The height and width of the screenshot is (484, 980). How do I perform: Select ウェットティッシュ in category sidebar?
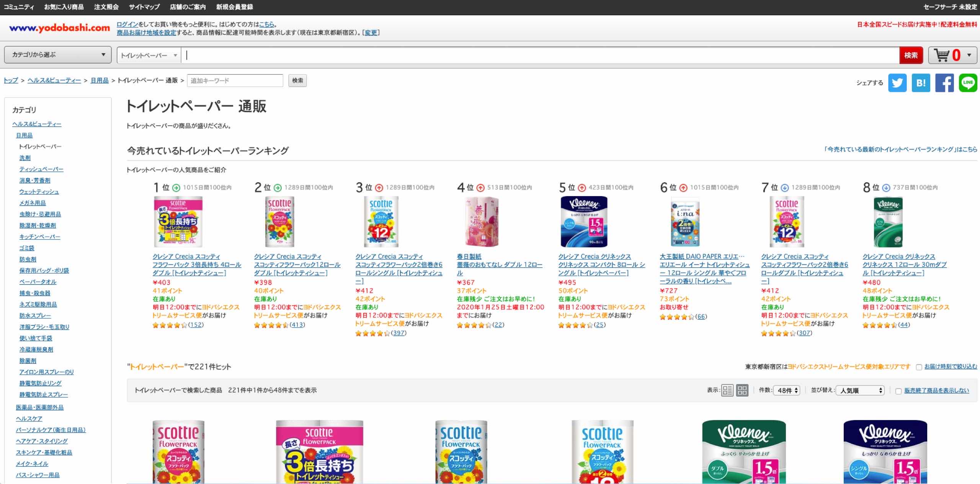[x=39, y=192]
